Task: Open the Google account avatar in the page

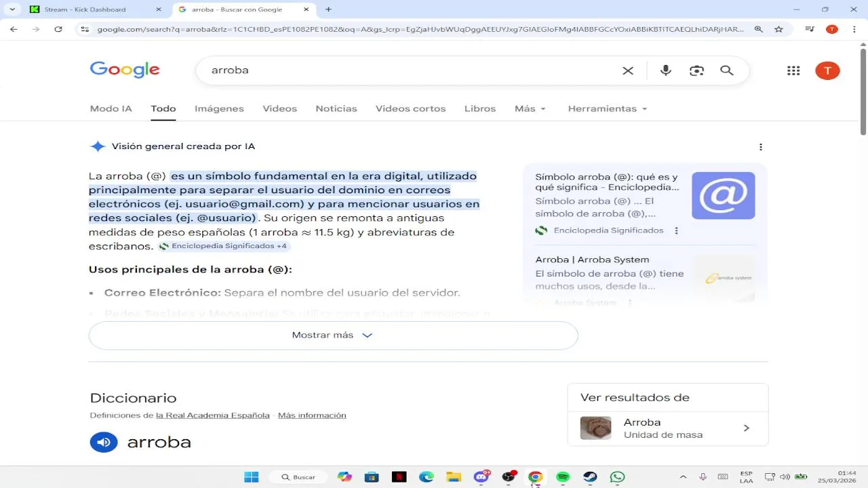Action: (827, 70)
